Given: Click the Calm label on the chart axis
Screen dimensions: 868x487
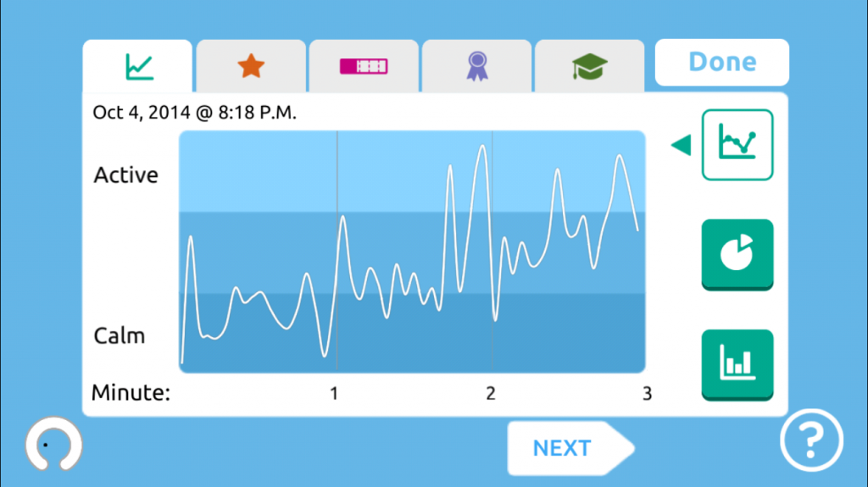Looking at the screenshot, I should 119,335.
